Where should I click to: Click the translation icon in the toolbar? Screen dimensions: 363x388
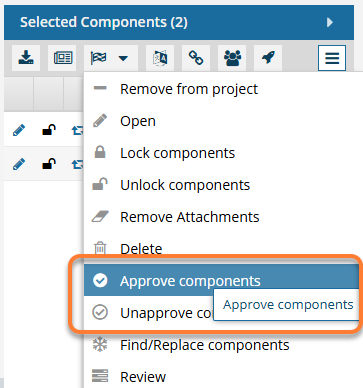pos(160,58)
